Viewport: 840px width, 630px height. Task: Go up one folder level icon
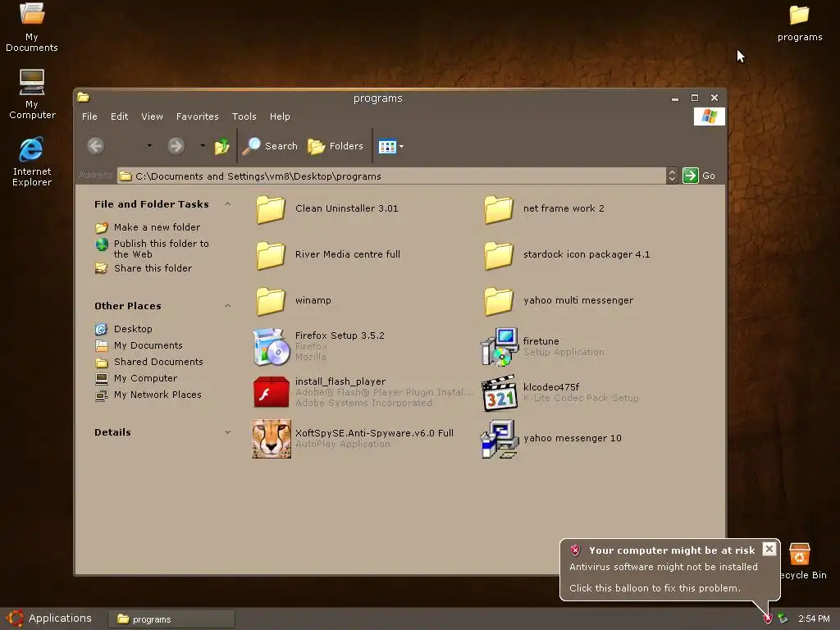tap(221, 146)
